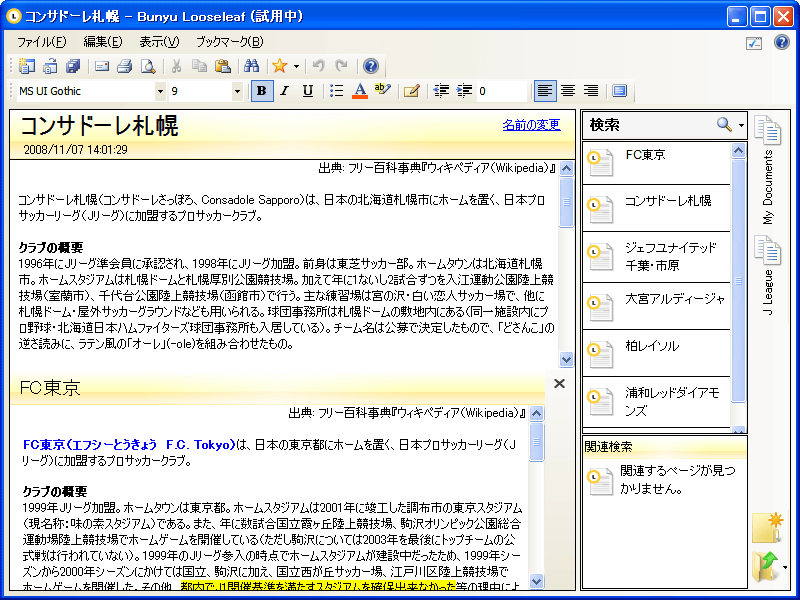This screenshot has height=600, width=800.
Task: Expand the search options arrow beside the magnifier
Action: (741, 125)
